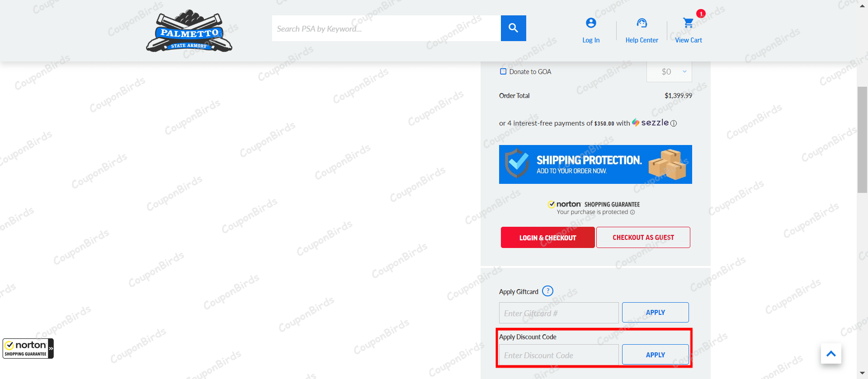The height and width of the screenshot is (379, 868).
Task: Open the shopping cart icon
Action: click(x=688, y=23)
